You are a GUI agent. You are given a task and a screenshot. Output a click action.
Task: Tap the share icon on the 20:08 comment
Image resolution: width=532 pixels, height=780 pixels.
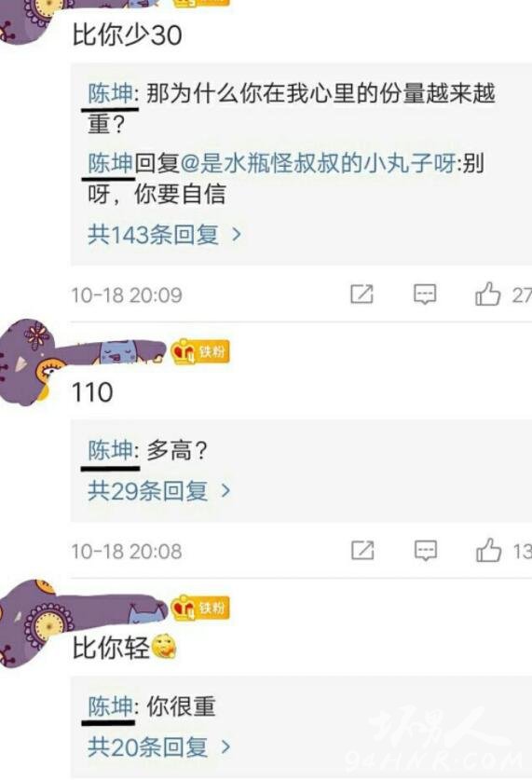[362, 550]
